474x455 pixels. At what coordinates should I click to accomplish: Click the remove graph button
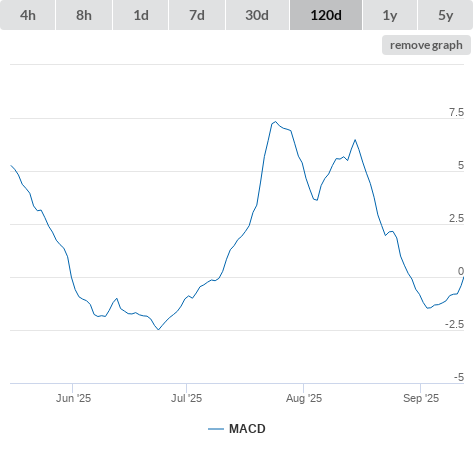click(426, 45)
